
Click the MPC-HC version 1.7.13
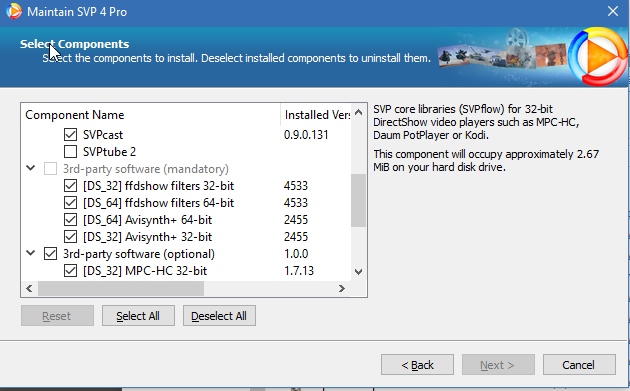[x=299, y=271]
